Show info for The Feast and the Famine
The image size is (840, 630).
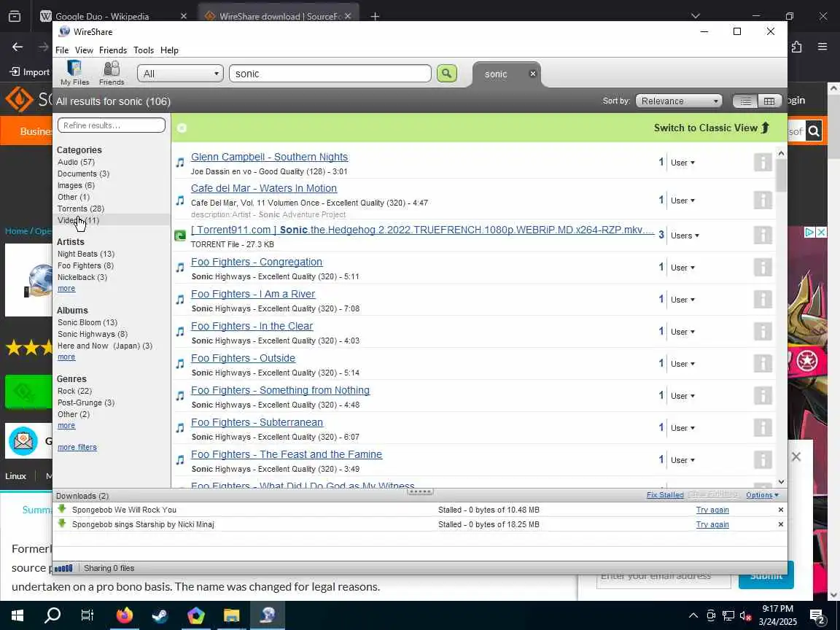tap(762, 459)
